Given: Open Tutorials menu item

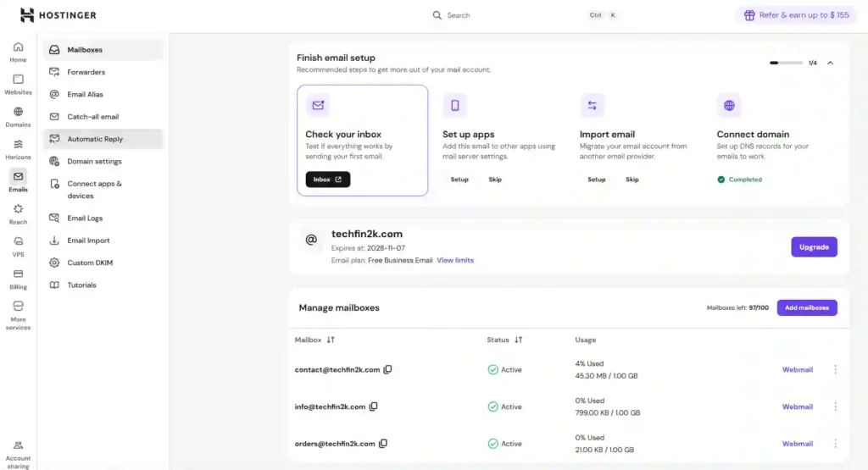Looking at the screenshot, I should 103,285.
